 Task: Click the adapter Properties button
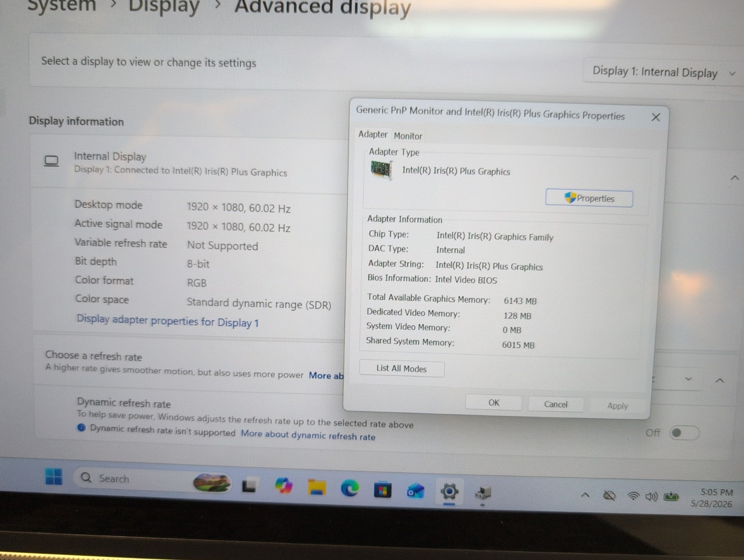pos(589,198)
